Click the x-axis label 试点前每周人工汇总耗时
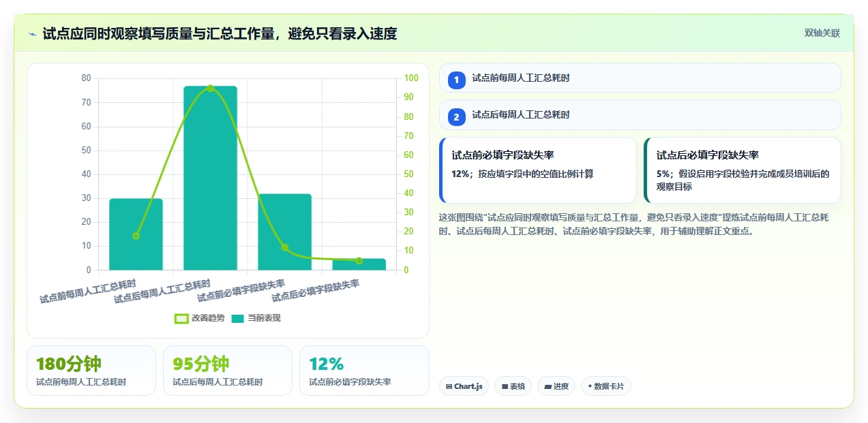This screenshot has height=423, width=868. (88, 292)
